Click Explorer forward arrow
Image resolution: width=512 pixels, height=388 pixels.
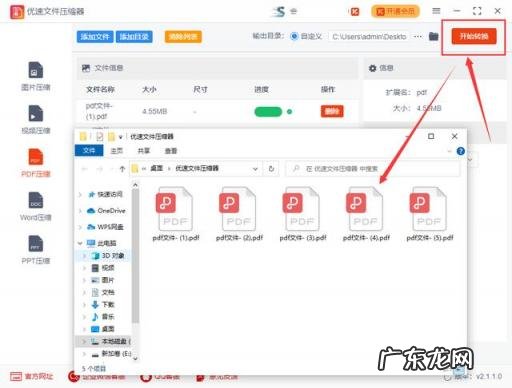coord(99,169)
